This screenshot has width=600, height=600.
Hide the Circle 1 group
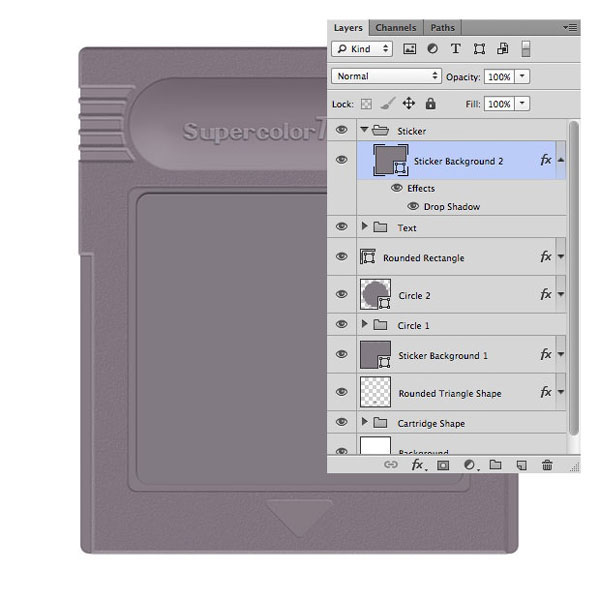(x=342, y=324)
